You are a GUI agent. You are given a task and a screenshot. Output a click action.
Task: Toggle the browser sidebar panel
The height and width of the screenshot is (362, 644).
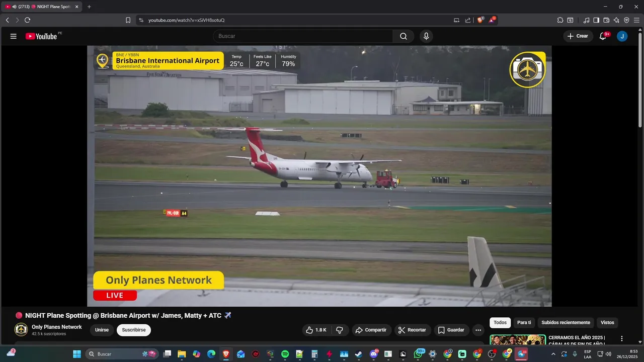[x=596, y=20]
